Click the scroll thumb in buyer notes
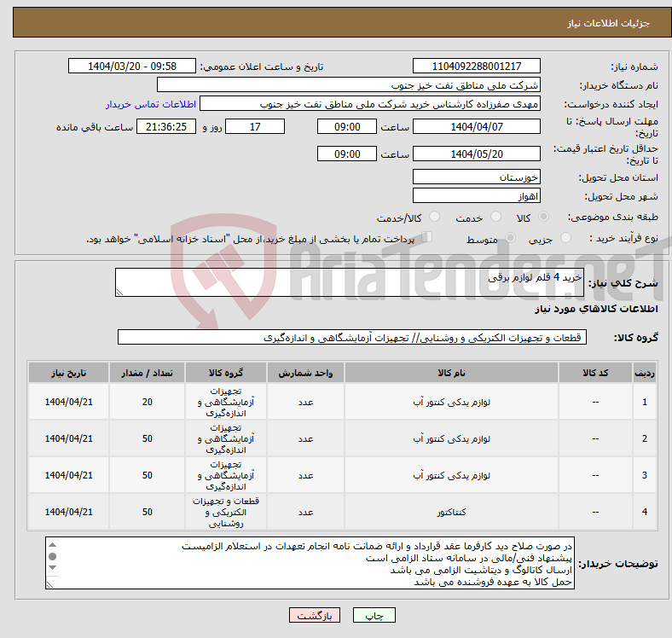 [x=52, y=556]
